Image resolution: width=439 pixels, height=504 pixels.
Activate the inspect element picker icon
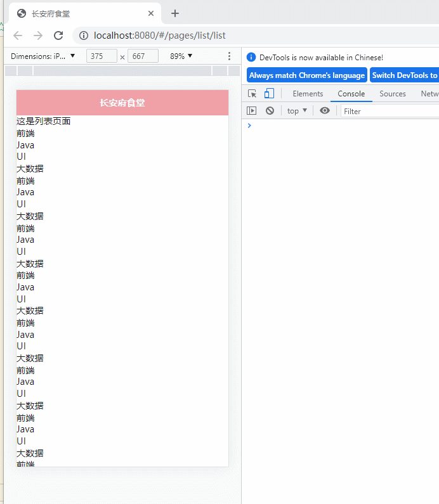click(x=252, y=94)
